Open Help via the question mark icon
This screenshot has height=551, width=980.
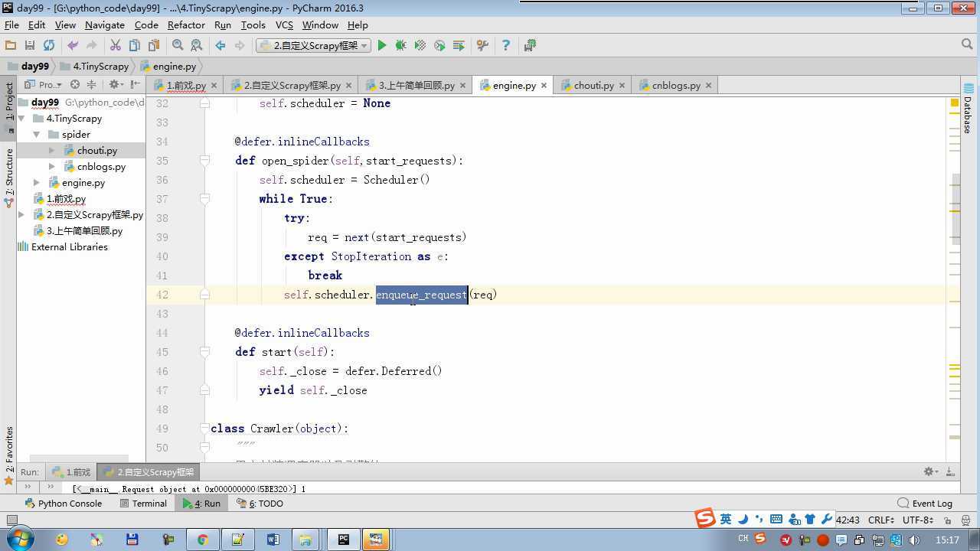[505, 46]
